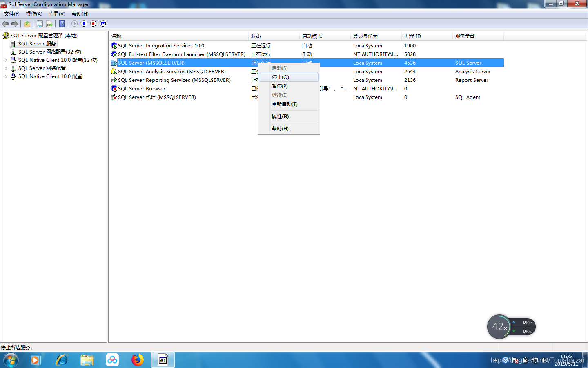Viewport: 588px width, 368px height.
Task: Click Analysis Server service type cell
Action: pyautogui.click(x=473, y=72)
